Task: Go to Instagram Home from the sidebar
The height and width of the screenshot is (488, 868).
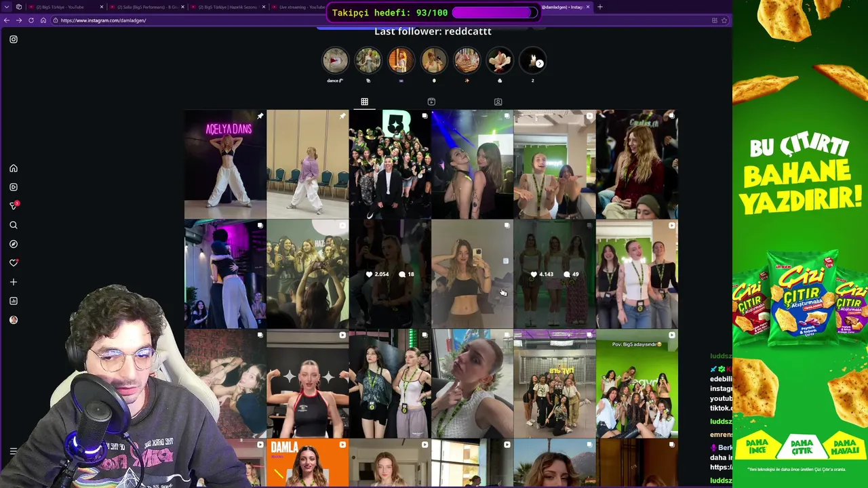Action: 14,168
